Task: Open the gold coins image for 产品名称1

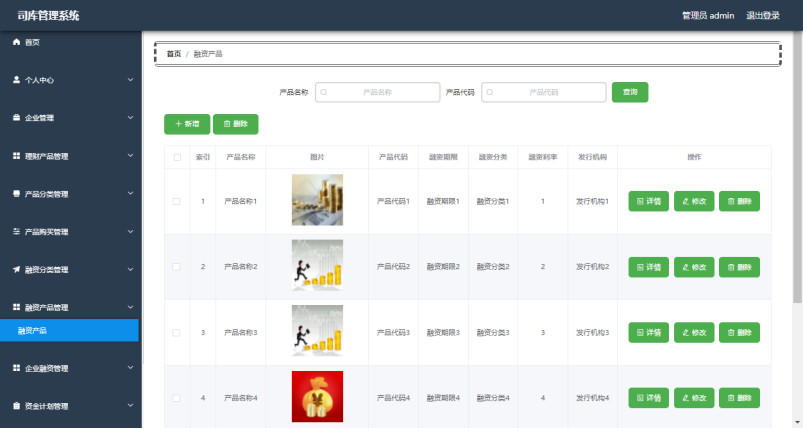Action: point(318,200)
